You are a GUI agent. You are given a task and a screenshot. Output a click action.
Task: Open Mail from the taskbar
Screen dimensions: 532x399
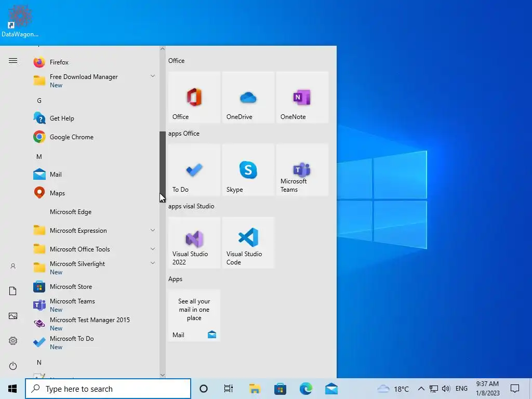click(x=331, y=389)
